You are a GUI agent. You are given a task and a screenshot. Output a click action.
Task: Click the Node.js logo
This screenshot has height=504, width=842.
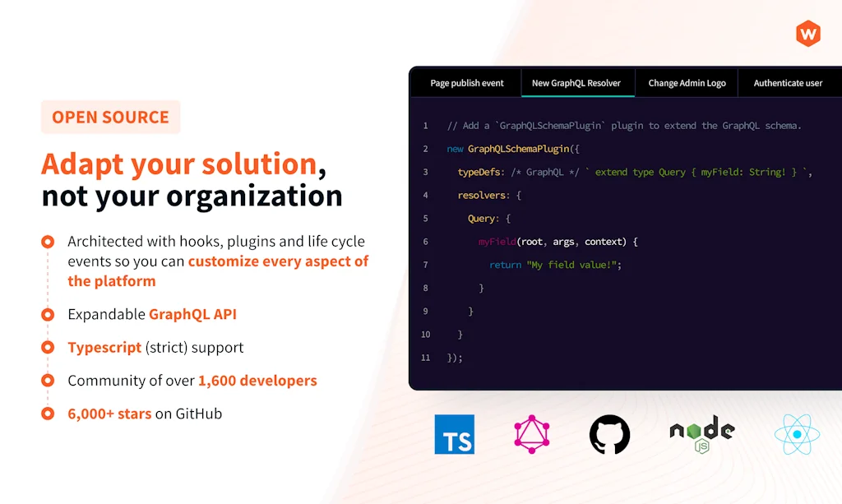click(x=702, y=433)
